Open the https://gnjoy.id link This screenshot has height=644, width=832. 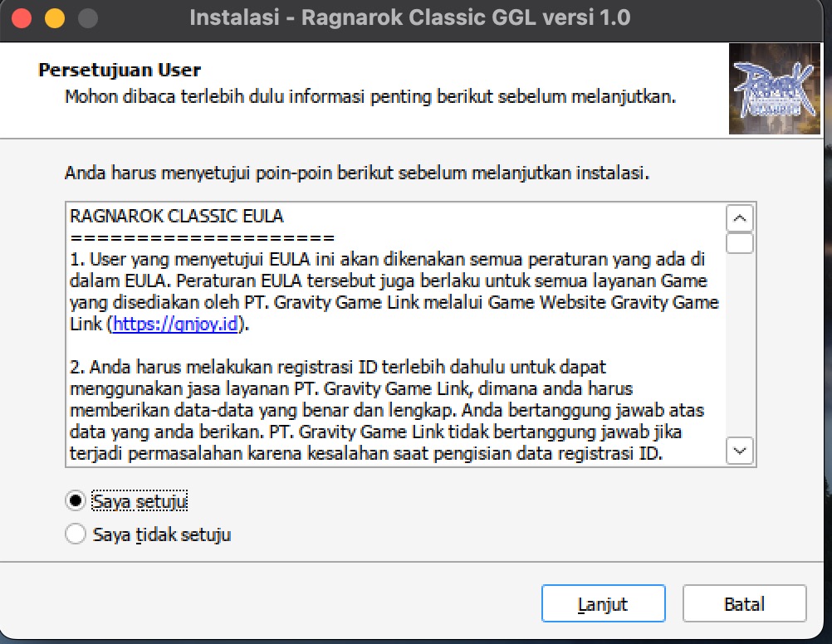coord(175,324)
